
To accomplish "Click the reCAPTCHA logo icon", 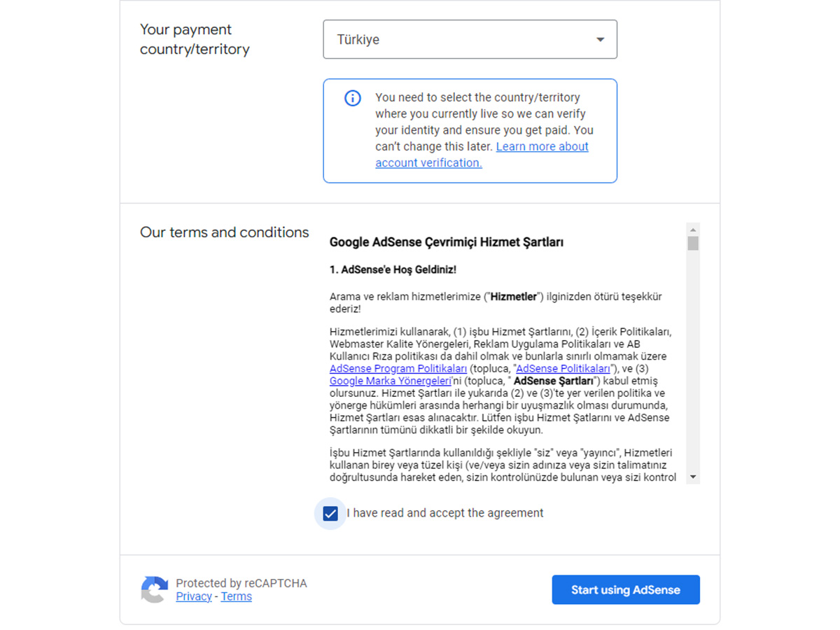I will tap(155, 589).
